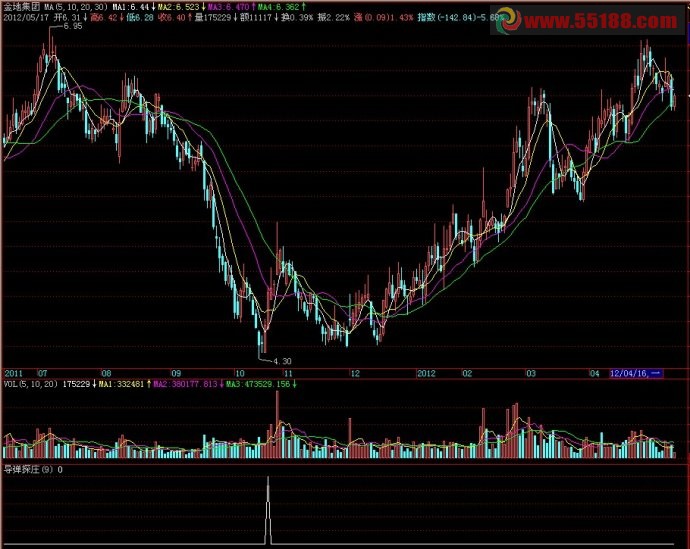Screen dimensions: 690x549
Task: Click the turnover rate 换0.39%
Action: pyautogui.click(x=297, y=18)
